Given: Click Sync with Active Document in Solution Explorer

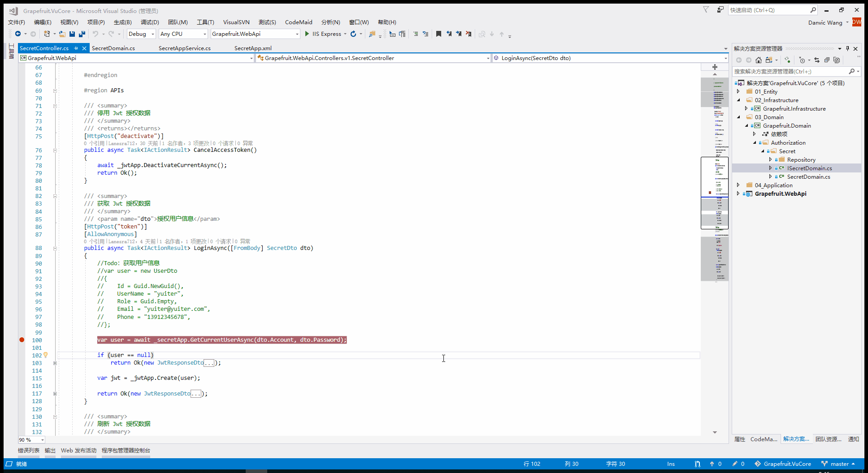Looking at the screenshot, I should click(816, 60).
